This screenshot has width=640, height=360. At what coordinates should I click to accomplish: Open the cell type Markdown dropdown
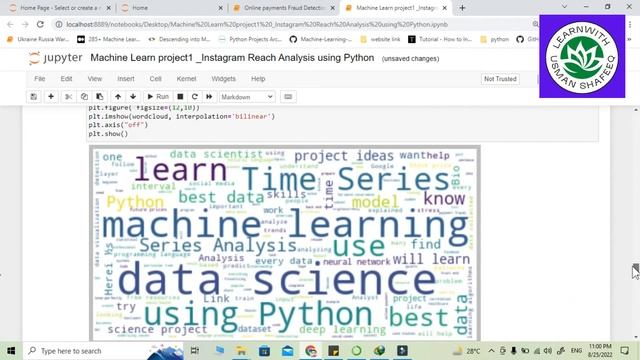coord(247,97)
